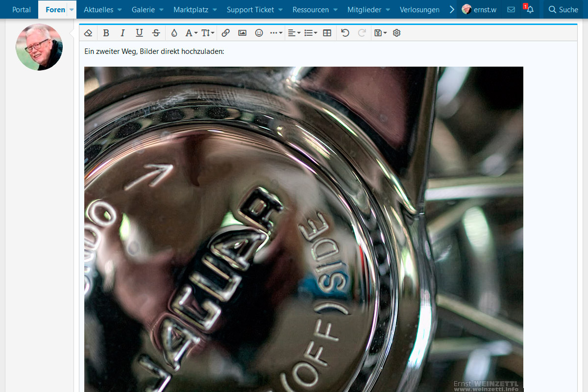Toggle italic formatting
This screenshot has height=392, width=588.
[x=122, y=33]
